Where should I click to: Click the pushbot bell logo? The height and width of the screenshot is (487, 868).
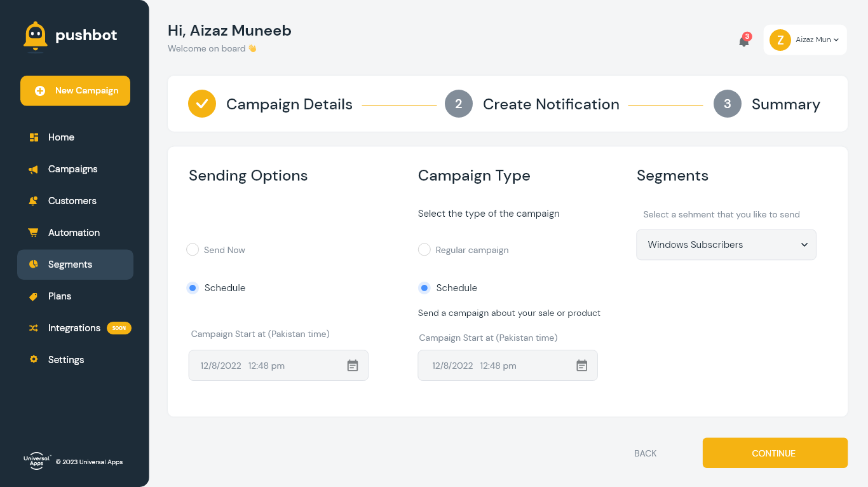[35, 36]
